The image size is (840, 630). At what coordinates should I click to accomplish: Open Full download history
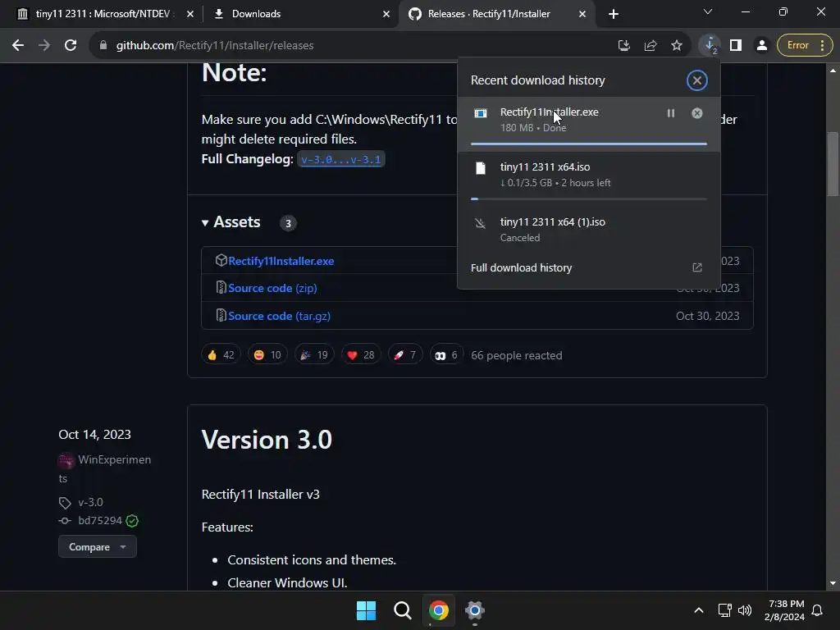tap(521, 268)
